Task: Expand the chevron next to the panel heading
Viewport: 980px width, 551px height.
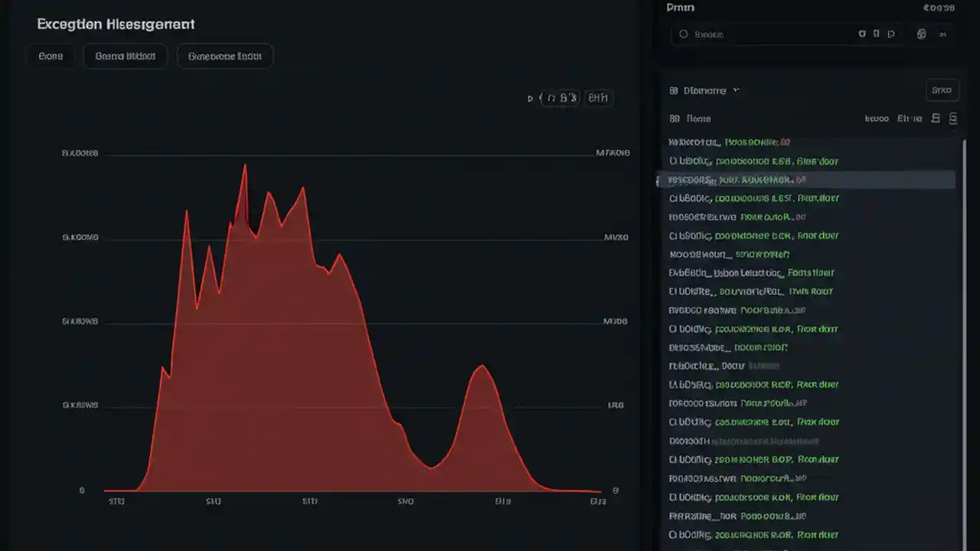Action: pyautogui.click(x=735, y=90)
